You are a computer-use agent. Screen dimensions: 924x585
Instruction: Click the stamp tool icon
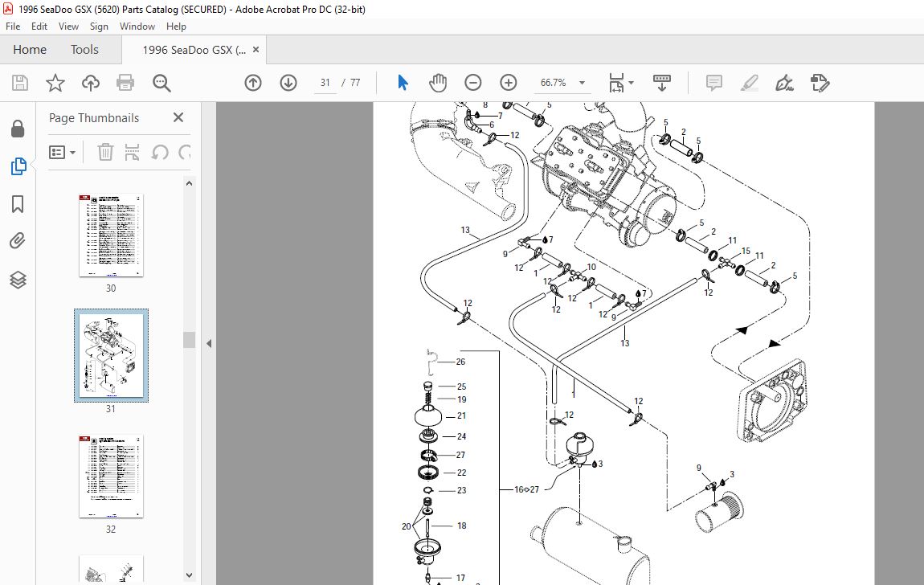820,83
